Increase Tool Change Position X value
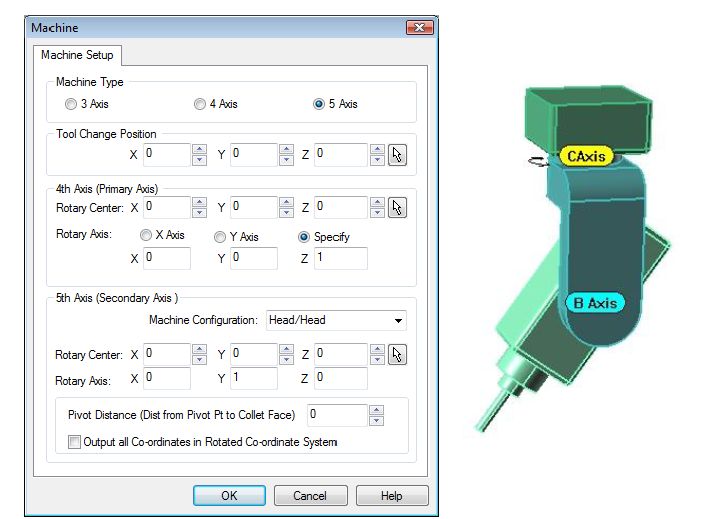This screenshot has width=701, height=519. click(198, 150)
